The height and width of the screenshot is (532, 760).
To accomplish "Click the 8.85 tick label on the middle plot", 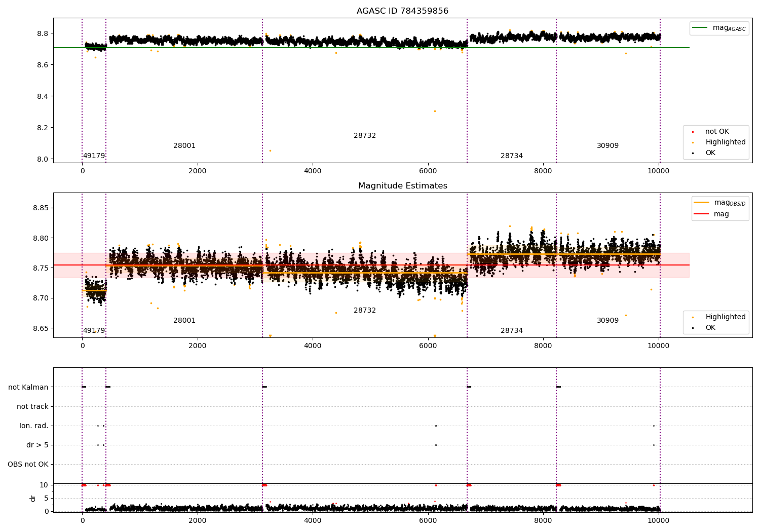I will pos(41,208).
